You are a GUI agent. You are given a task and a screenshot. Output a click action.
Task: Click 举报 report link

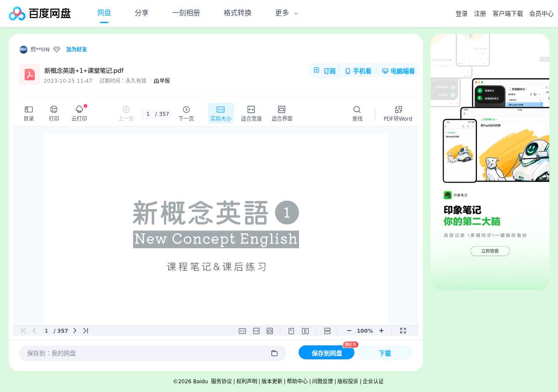tap(162, 81)
